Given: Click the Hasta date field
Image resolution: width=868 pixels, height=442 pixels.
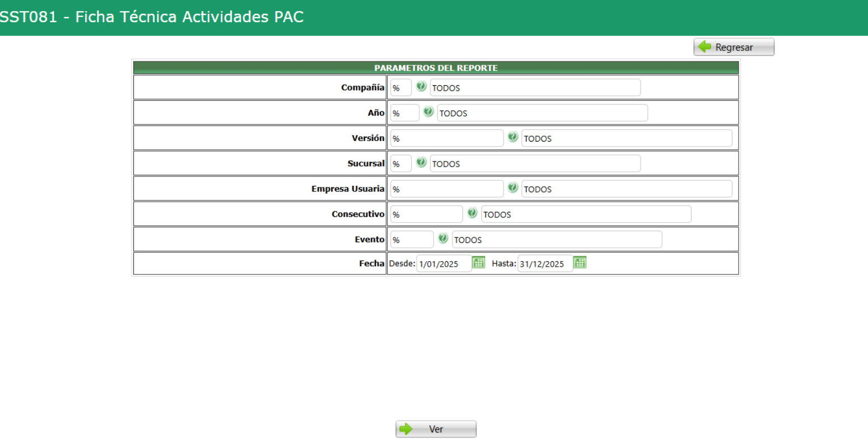Looking at the screenshot, I should pyautogui.click(x=545, y=264).
